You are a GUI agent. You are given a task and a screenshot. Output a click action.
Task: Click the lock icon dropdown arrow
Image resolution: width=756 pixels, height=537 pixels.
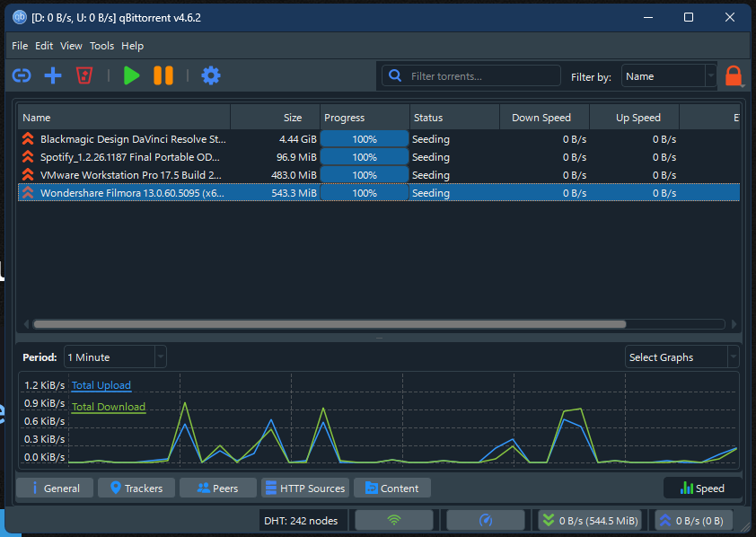coord(743,86)
